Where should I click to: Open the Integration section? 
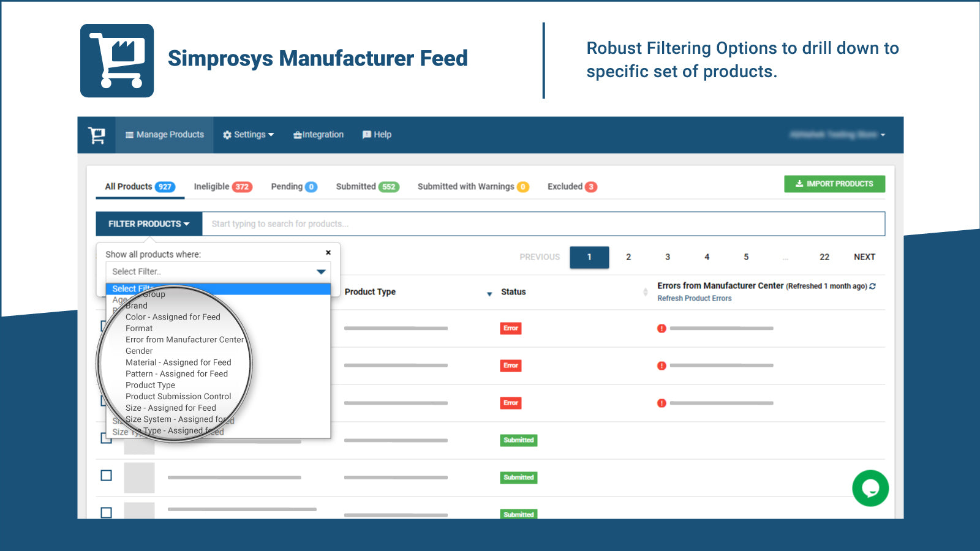coord(318,134)
